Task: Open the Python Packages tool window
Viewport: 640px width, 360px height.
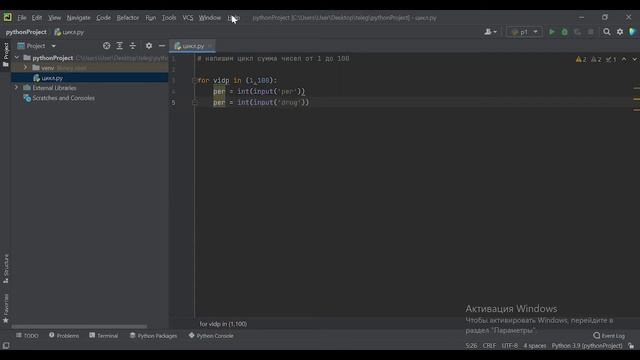Action: coord(153,336)
